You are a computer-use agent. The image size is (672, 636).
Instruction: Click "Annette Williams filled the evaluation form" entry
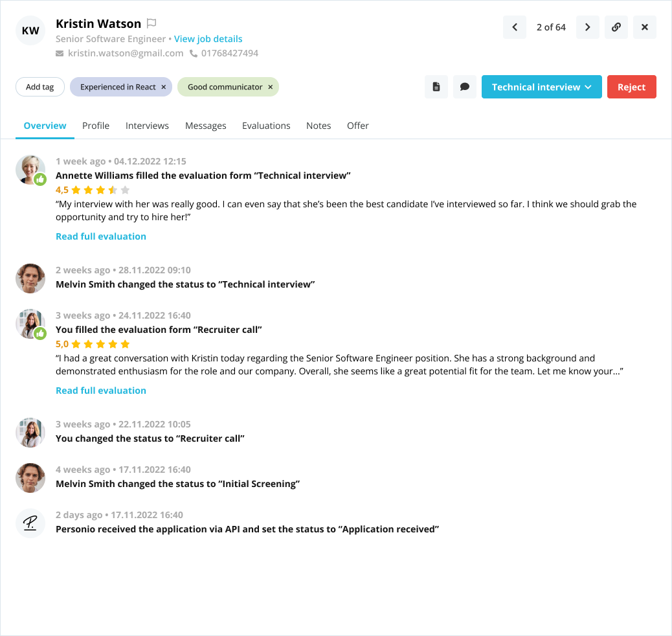203,176
